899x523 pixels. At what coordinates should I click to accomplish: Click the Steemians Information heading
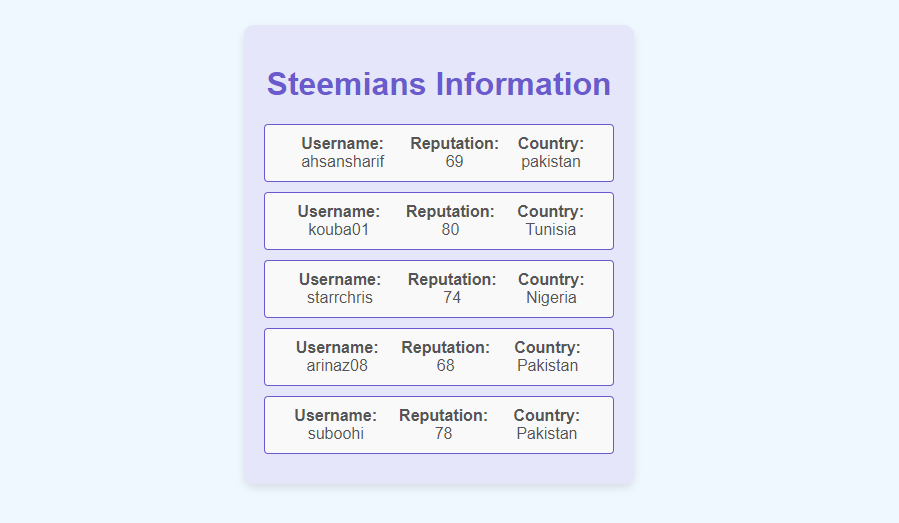click(439, 84)
